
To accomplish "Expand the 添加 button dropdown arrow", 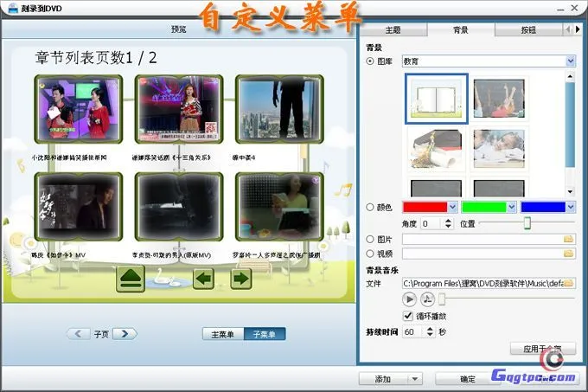I will [x=415, y=379].
